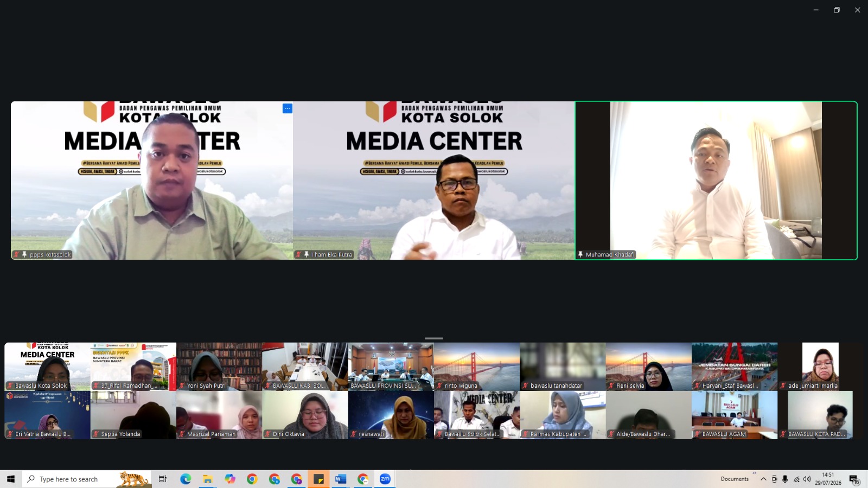
Task: Select Dini Oktavia's thumbnail
Action: 305,415
